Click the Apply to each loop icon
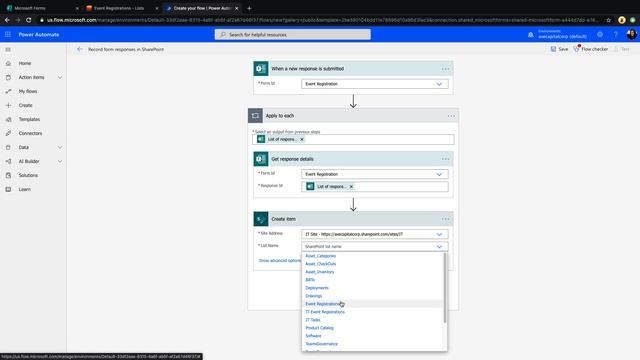640x360 pixels. [x=255, y=116]
